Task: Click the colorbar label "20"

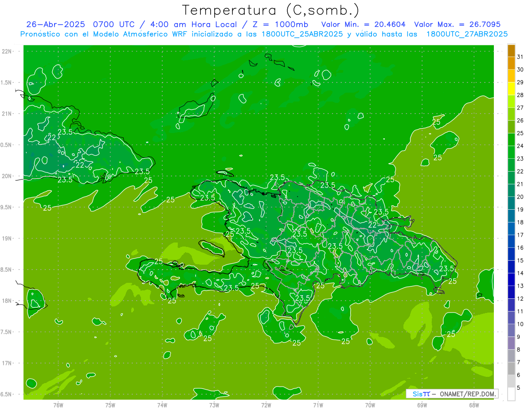Action: click(520, 196)
